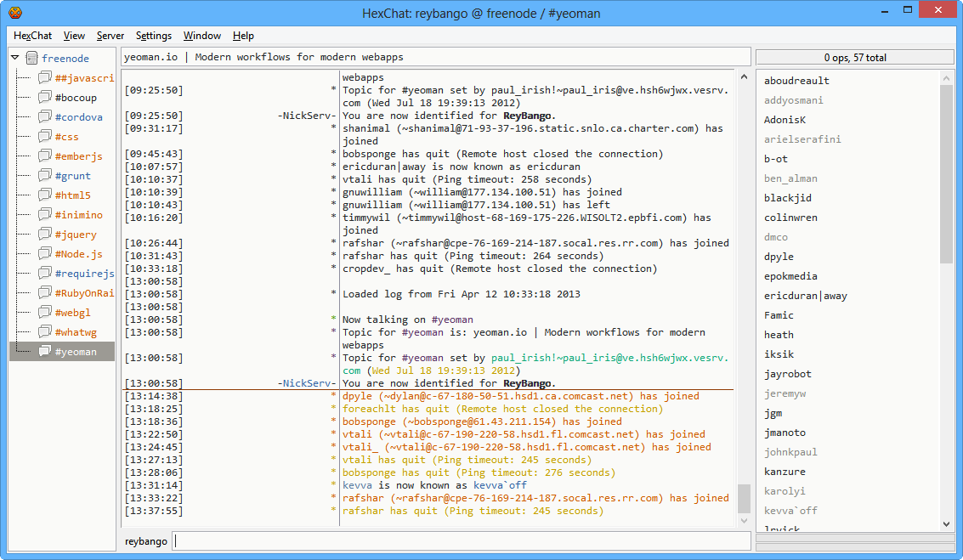This screenshot has width=963, height=560.
Task: Click the #html5 channel icon
Action: pyautogui.click(x=44, y=195)
